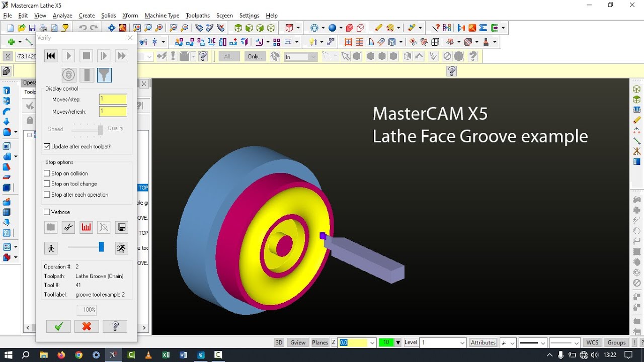Open the Machine Type menu
This screenshot has height=362, width=644.
pos(162,16)
